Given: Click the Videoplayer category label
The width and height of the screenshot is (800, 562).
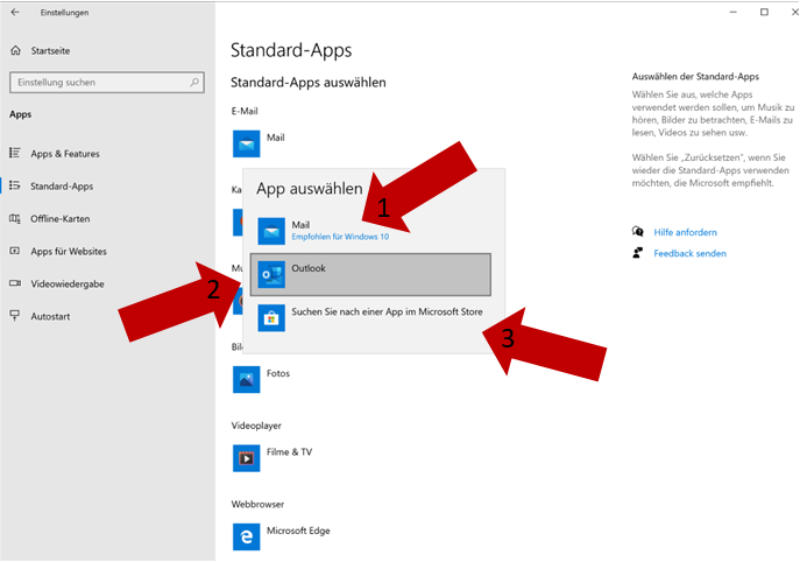Looking at the screenshot, I should click(x=256, y=425).
